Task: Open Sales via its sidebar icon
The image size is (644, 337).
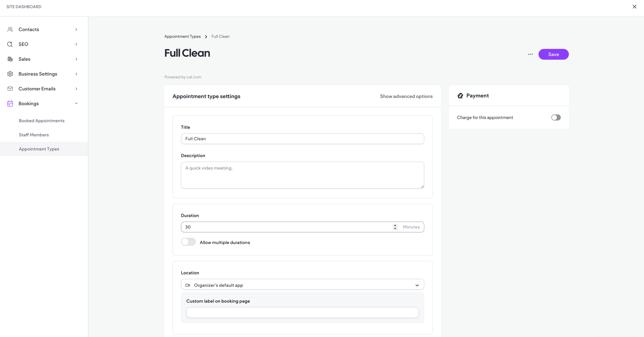Action: (x=10, y=59)
